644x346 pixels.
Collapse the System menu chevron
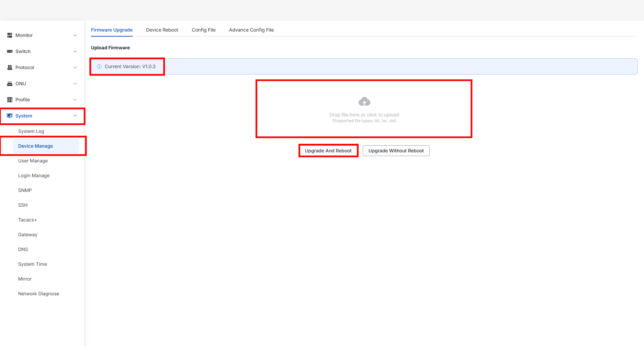tap(75, 116)
